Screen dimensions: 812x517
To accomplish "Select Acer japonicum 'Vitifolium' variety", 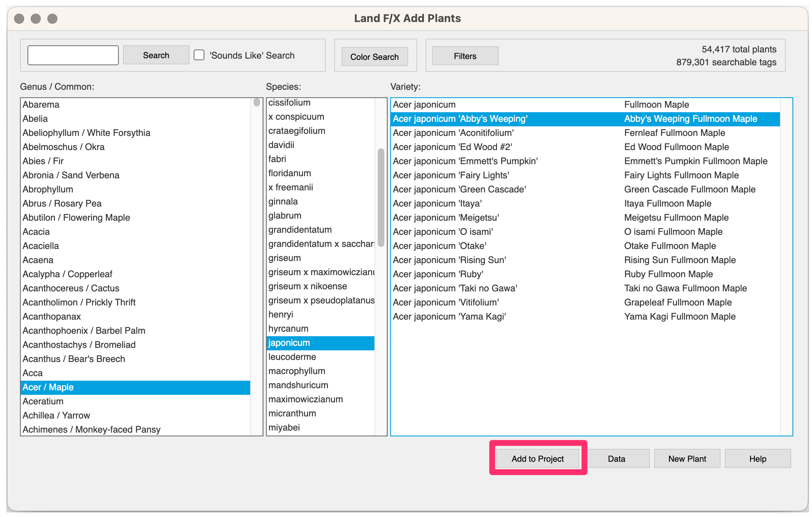I will tap(586, 303).
